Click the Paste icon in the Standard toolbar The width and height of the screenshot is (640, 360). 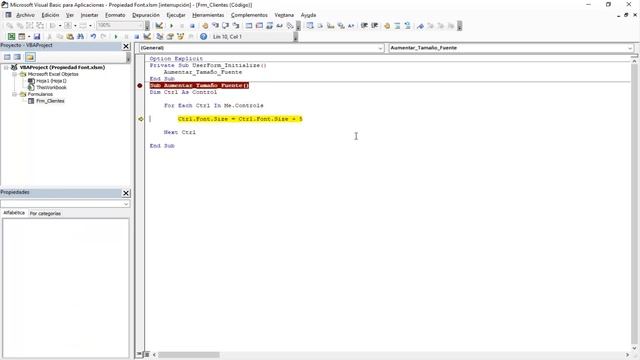(x=70, y=37)
